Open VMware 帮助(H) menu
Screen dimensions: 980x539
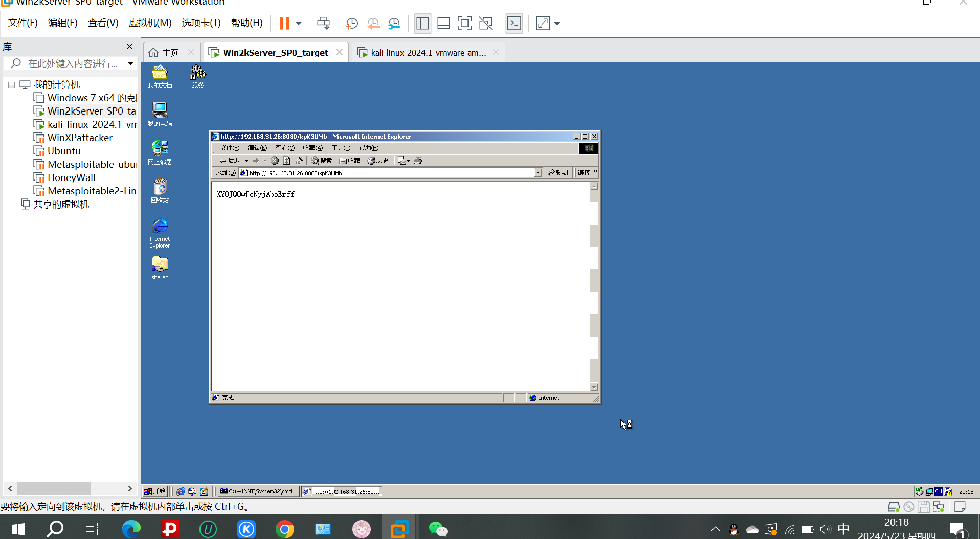247,23
